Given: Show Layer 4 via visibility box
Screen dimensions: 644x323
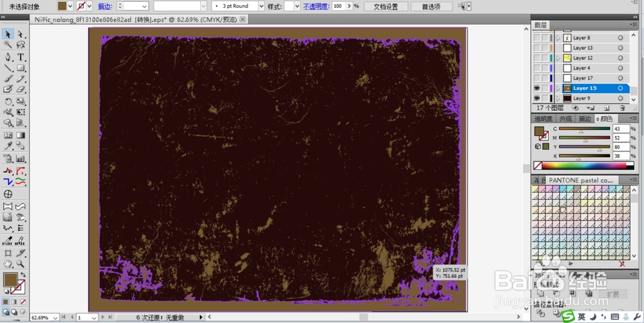Looking at the screenshot, I should [537, 68].
